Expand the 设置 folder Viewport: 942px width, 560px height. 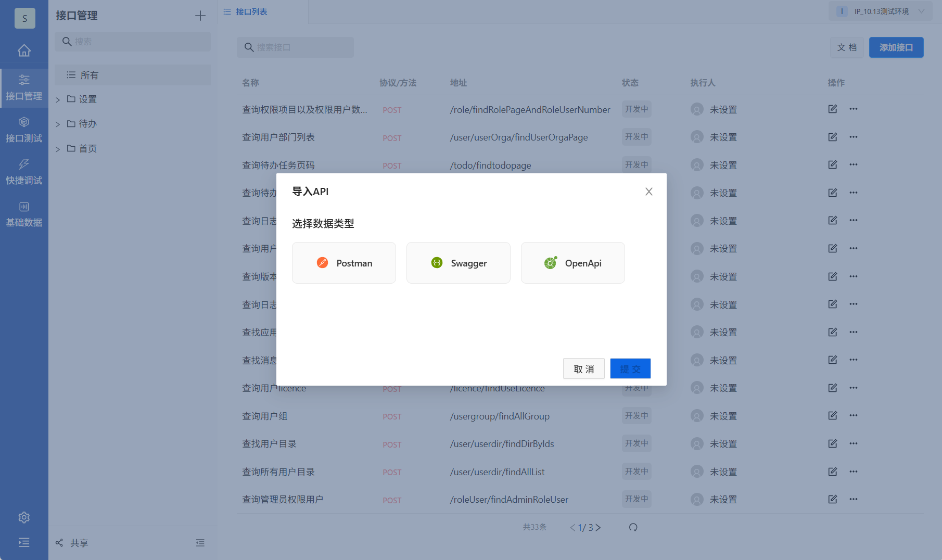click(x=57, y=99)
